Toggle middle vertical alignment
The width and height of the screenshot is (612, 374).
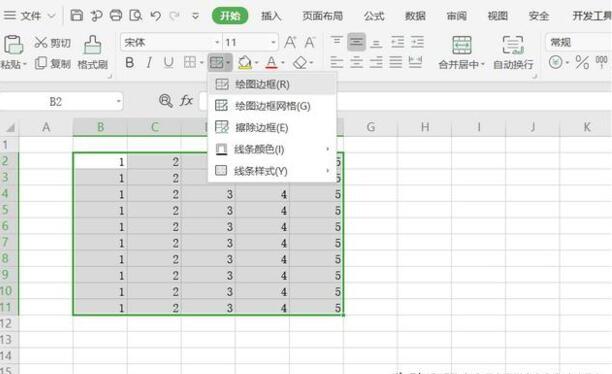(356, 42)
